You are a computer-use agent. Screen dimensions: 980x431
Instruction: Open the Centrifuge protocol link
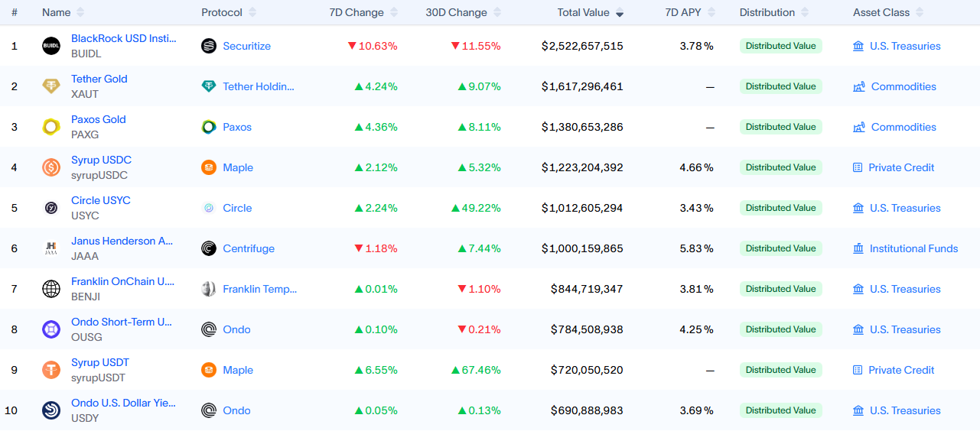pyautogui.click(x=249, y=248)
